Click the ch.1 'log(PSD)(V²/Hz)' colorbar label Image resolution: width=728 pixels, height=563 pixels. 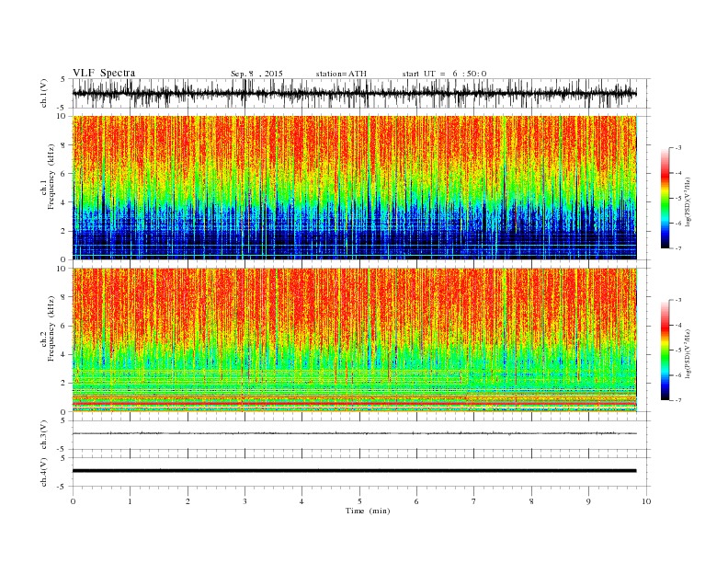point(688,201)
